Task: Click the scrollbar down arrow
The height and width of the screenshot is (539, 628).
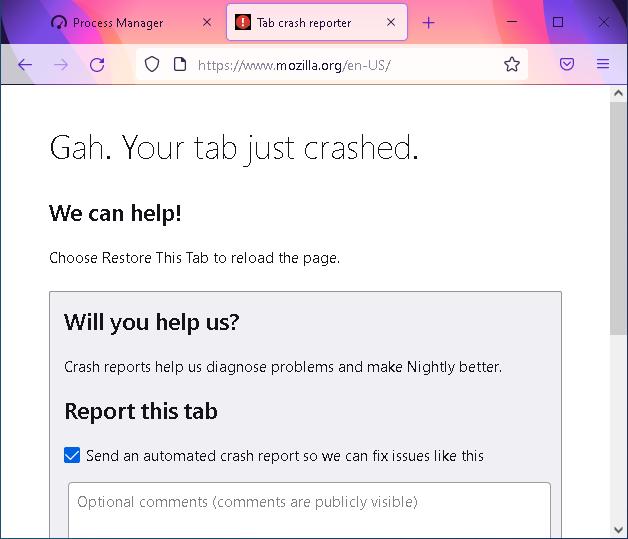Action: [x=619, y=529]
